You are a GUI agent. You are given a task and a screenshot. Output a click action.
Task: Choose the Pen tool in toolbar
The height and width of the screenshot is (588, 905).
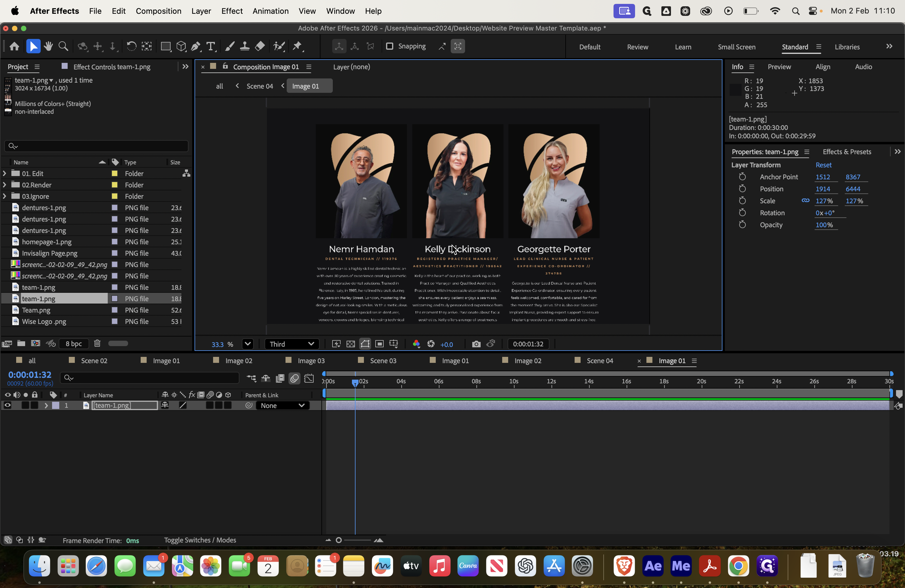pyautogui.click(x=195, y=46)
